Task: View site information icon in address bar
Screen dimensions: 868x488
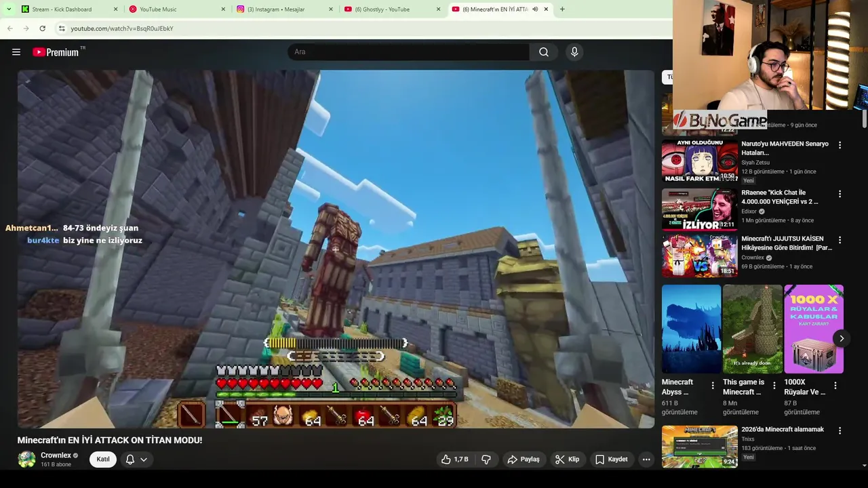Action: (x=62, y=28)
